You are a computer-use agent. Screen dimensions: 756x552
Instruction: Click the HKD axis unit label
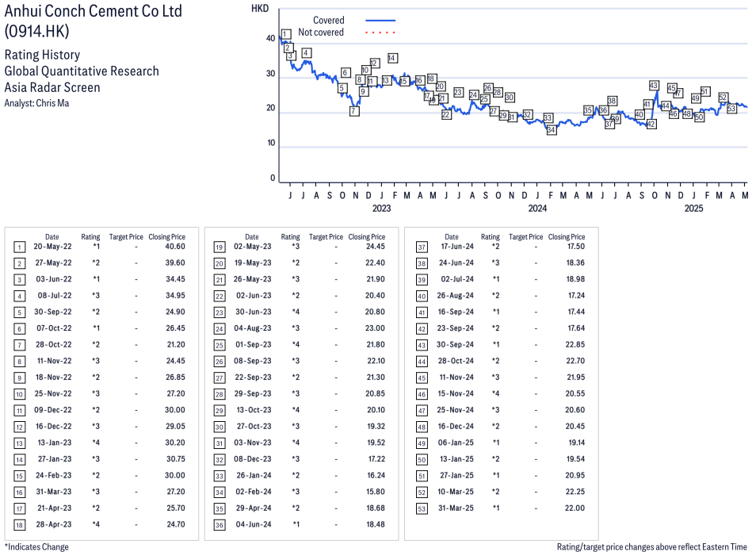[260, 9]
